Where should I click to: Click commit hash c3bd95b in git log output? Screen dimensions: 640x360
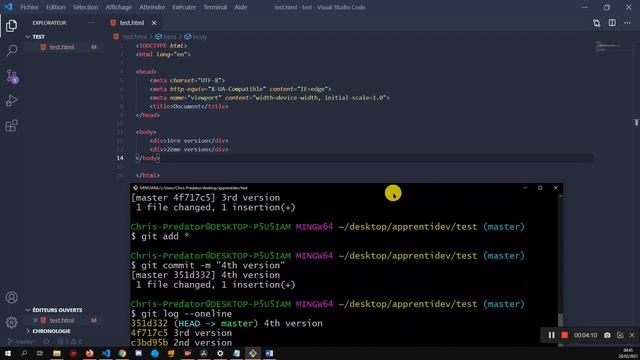pos(149,343)
